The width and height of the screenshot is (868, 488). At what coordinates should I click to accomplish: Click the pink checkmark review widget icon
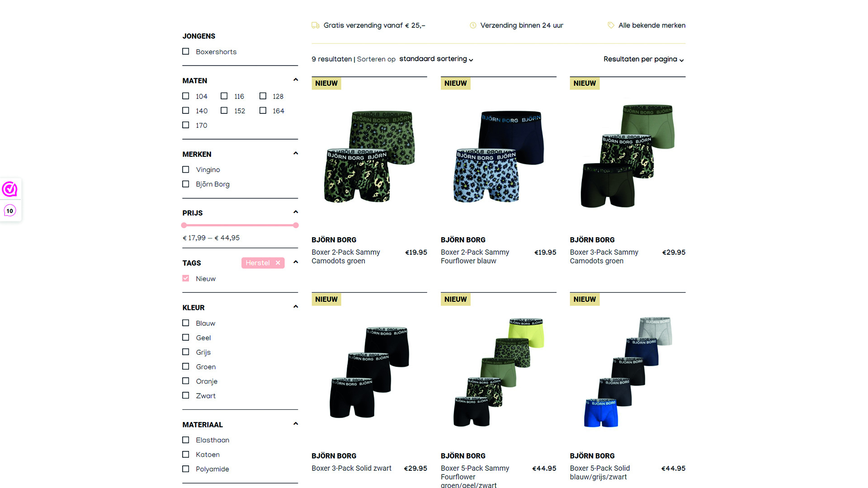click(x=9, y=189)
